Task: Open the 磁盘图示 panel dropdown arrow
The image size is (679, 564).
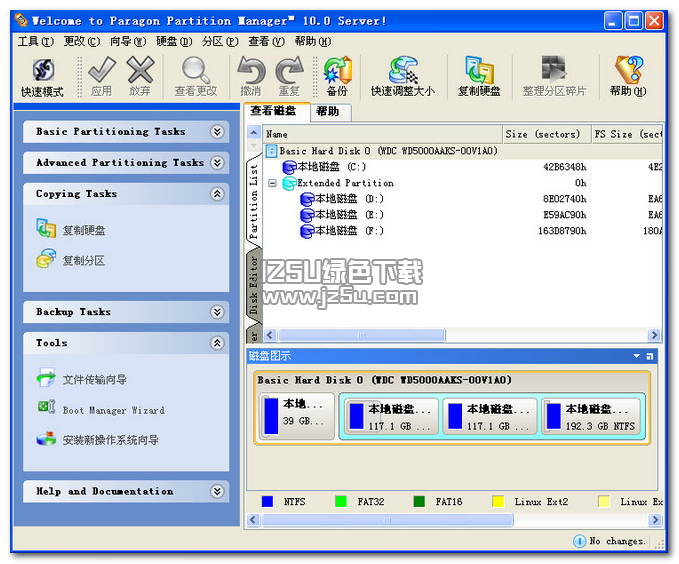Action: (636, 356)
